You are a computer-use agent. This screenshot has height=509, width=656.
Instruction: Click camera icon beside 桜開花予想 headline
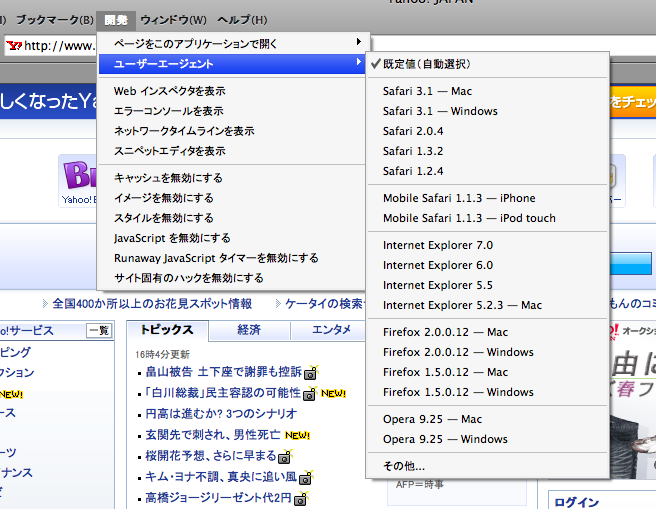tap(285, 457)
